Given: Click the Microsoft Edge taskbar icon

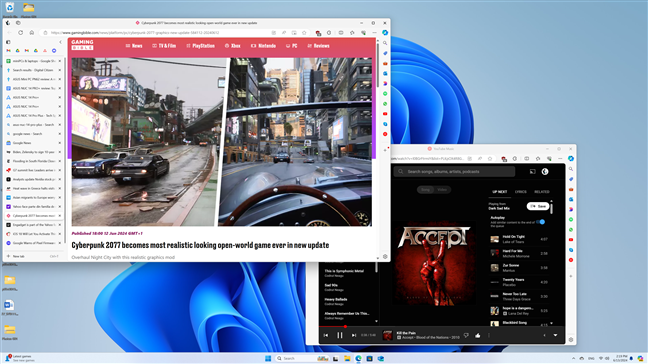Looking at the screenshot, I should [358, 358].
